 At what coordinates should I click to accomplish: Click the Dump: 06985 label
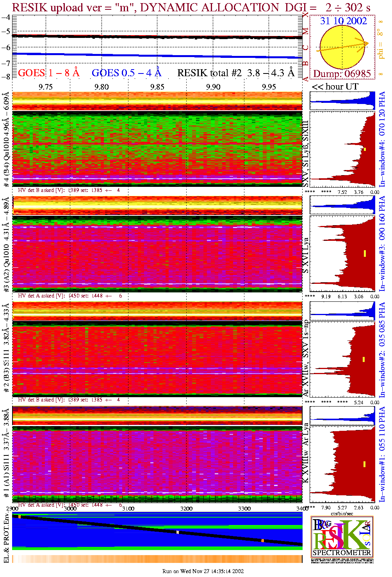point(342,74)
